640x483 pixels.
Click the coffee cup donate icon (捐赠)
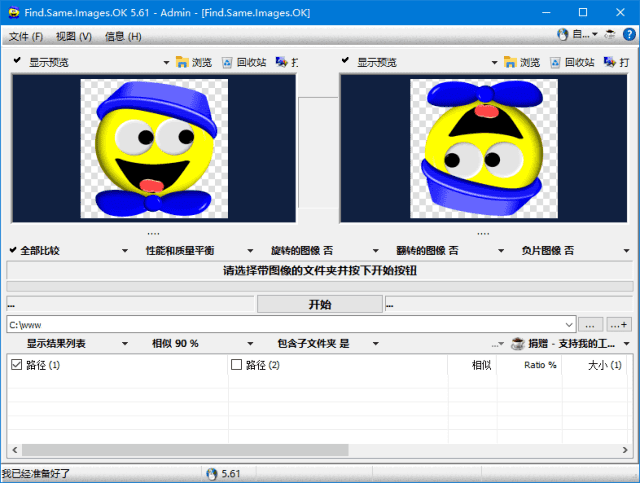pos(517,343)
